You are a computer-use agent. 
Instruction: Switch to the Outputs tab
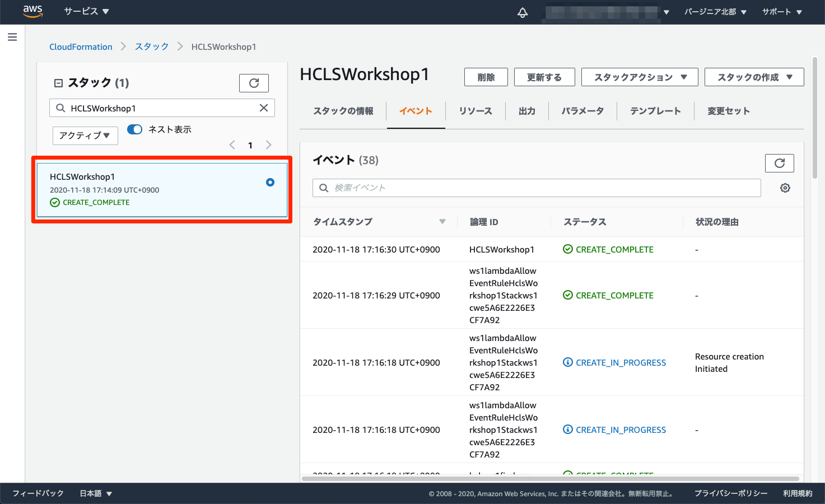point(527,111)
